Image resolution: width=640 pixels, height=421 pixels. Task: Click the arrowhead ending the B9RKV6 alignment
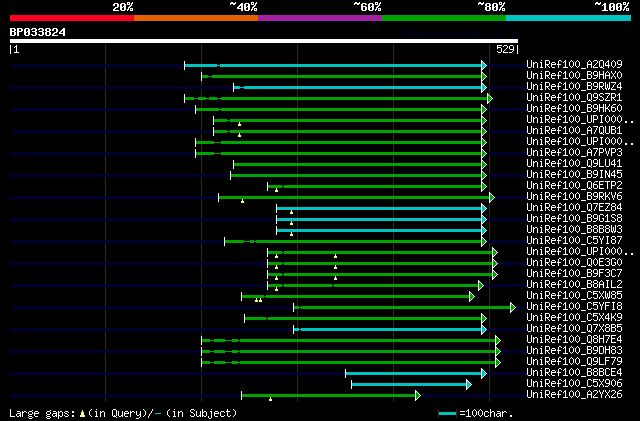tap(492, 198)
